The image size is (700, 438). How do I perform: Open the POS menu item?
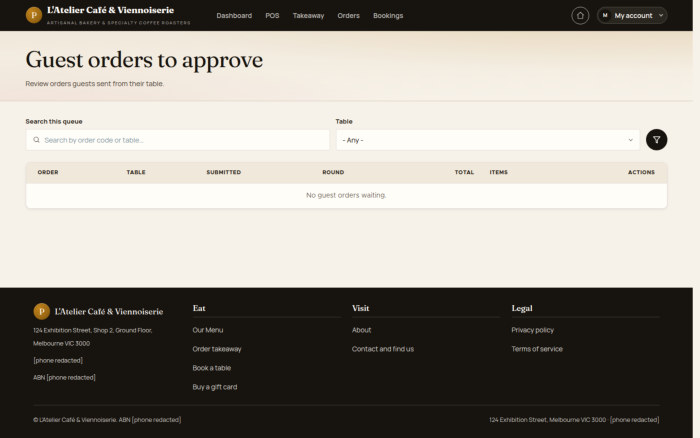(272, 16)
